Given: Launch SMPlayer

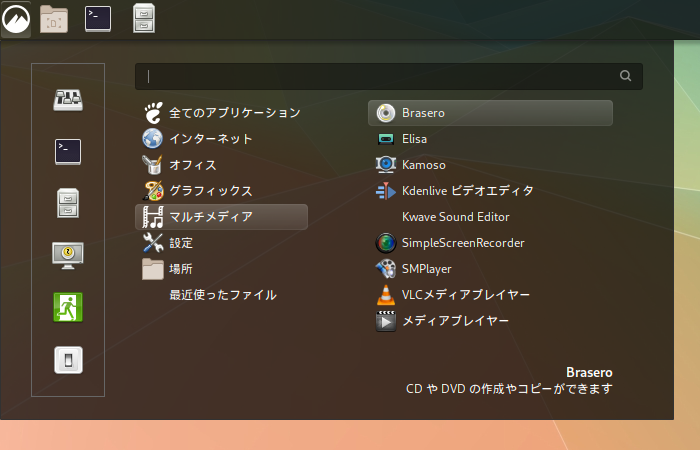Looking at the screenshot, I should (x=490, y=269).
